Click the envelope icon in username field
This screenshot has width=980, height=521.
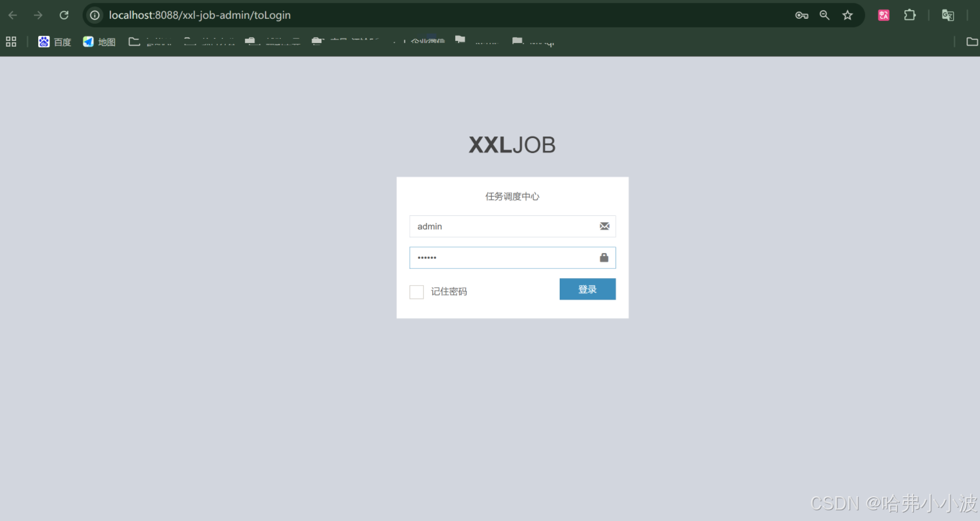[604, 226]
